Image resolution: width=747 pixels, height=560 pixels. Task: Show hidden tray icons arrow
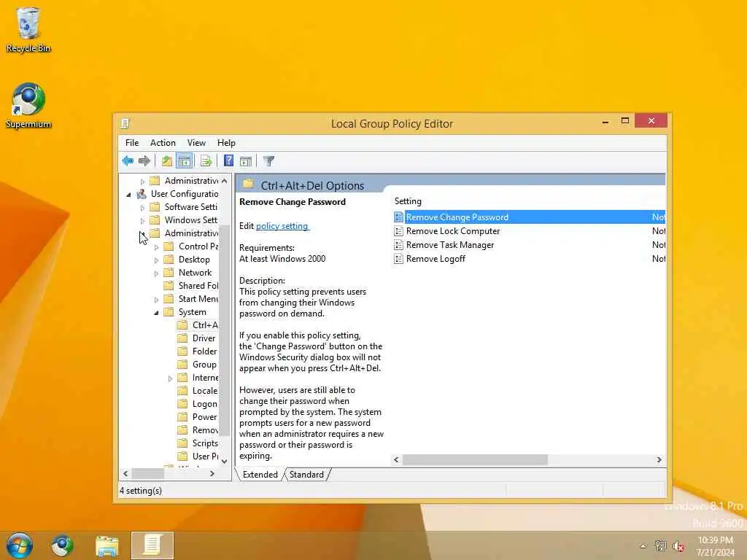pyautogui.click(x=643, y=546)
